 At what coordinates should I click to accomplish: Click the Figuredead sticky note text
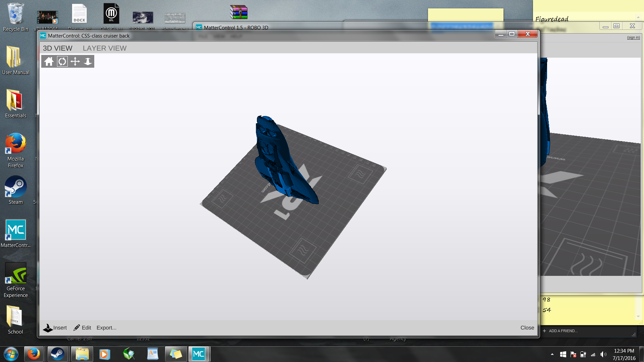point(552,19)
